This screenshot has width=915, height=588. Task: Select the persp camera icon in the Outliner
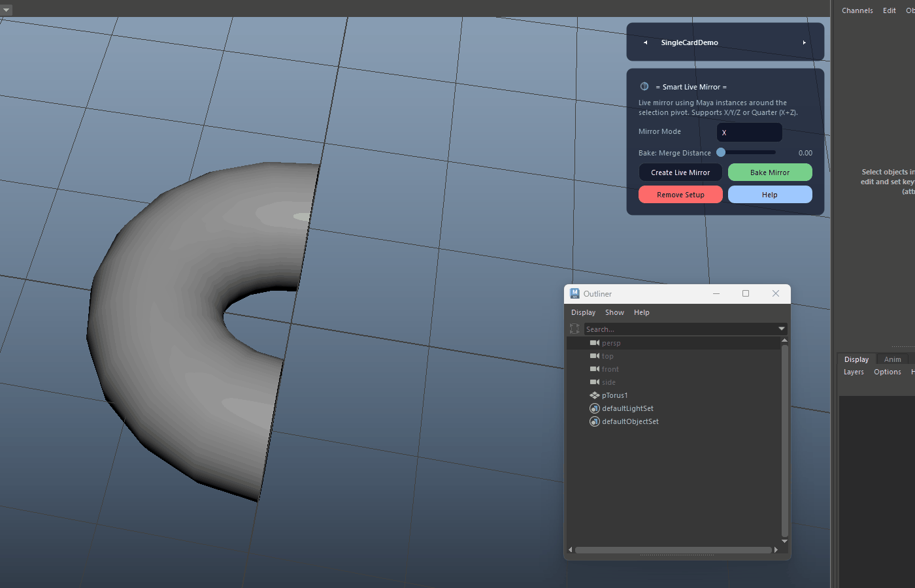[595, 343]
